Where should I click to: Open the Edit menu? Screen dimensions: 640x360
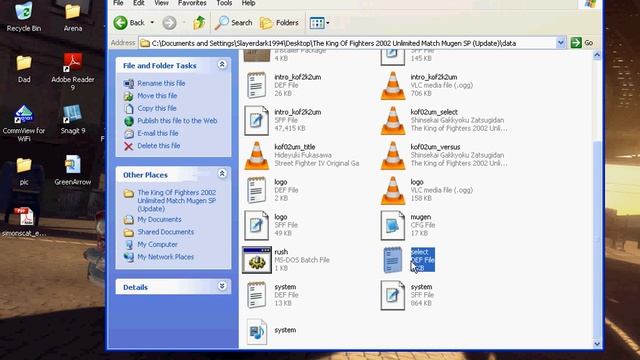coord(139,3)
